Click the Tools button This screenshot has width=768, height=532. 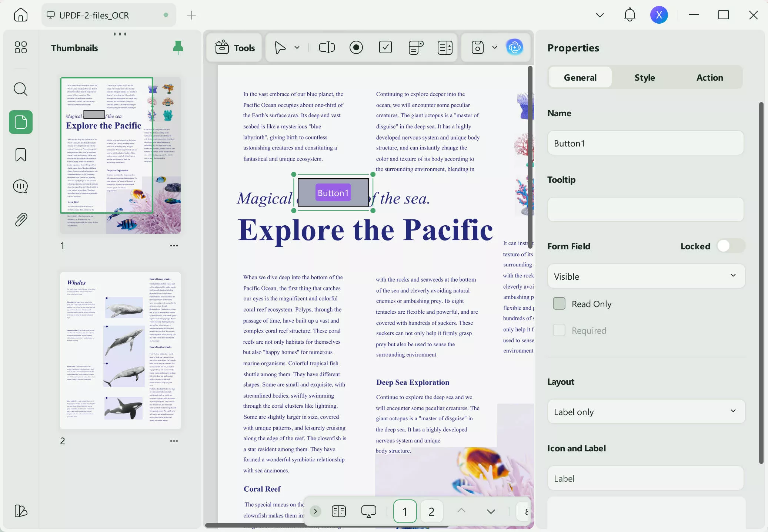tap(235, 48)
